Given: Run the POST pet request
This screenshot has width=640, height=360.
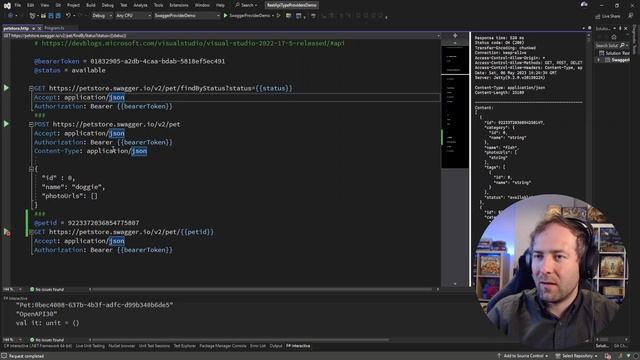Looking at the screenshot, I should coord(6,124).
